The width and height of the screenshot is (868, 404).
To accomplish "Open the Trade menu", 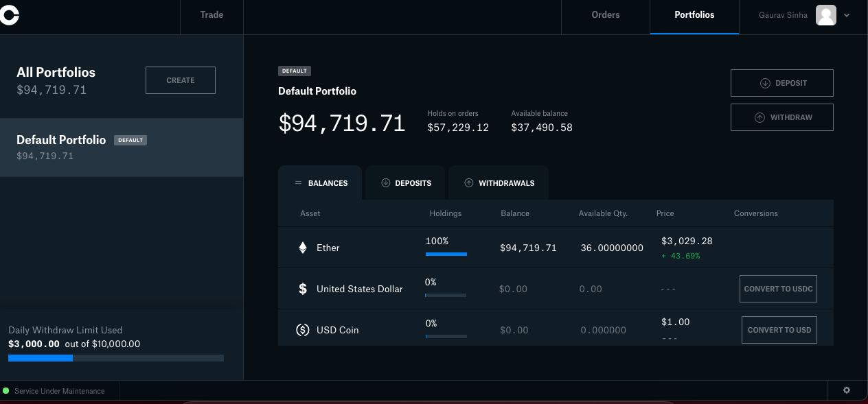I will pos(211,14).
